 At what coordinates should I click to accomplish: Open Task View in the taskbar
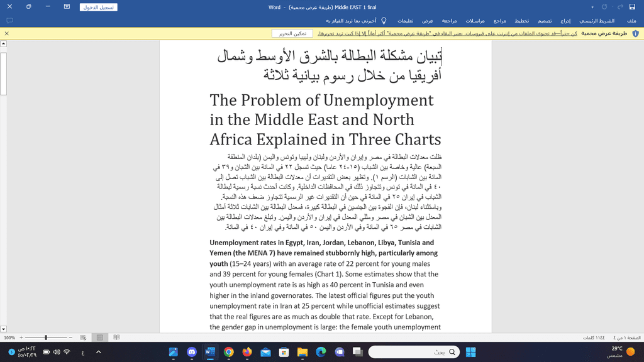[357, 352]
